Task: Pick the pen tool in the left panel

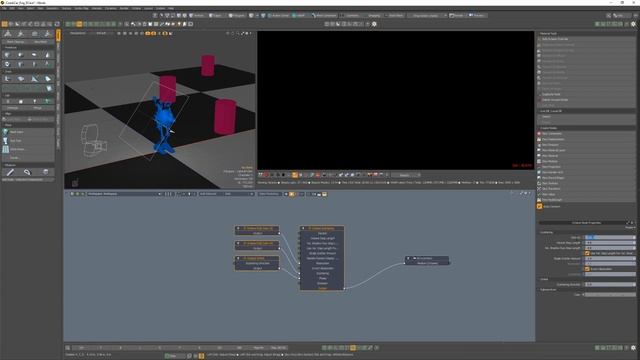Action: pos(10,172)
